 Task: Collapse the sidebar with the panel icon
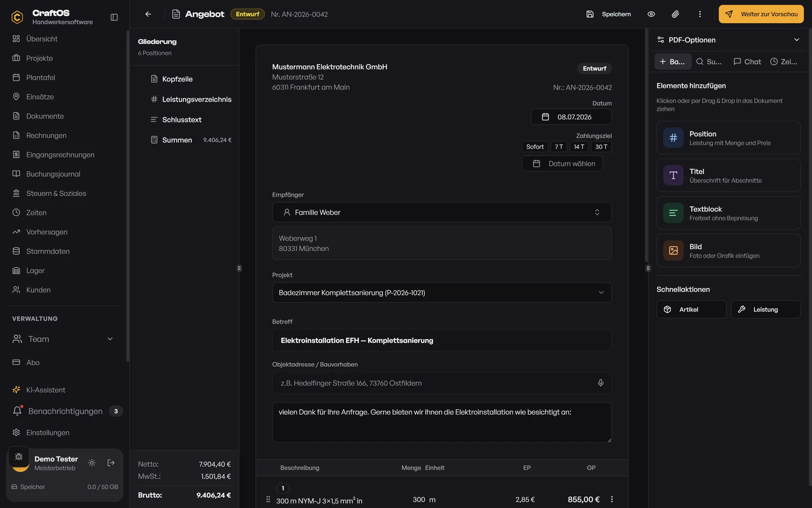point(114,17)
